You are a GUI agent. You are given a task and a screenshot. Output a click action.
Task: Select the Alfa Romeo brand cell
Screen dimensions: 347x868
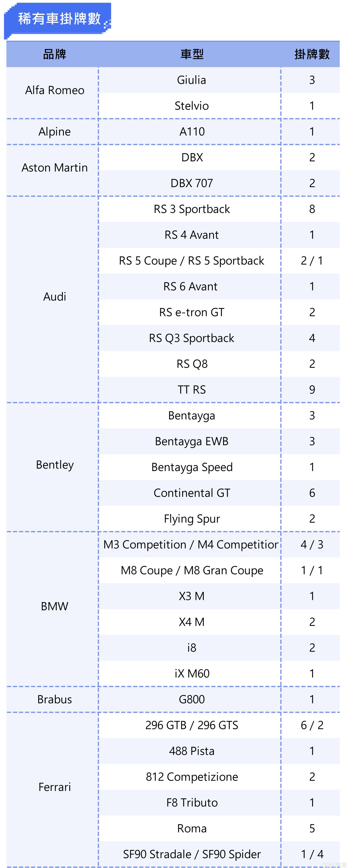tap(55, 90)
